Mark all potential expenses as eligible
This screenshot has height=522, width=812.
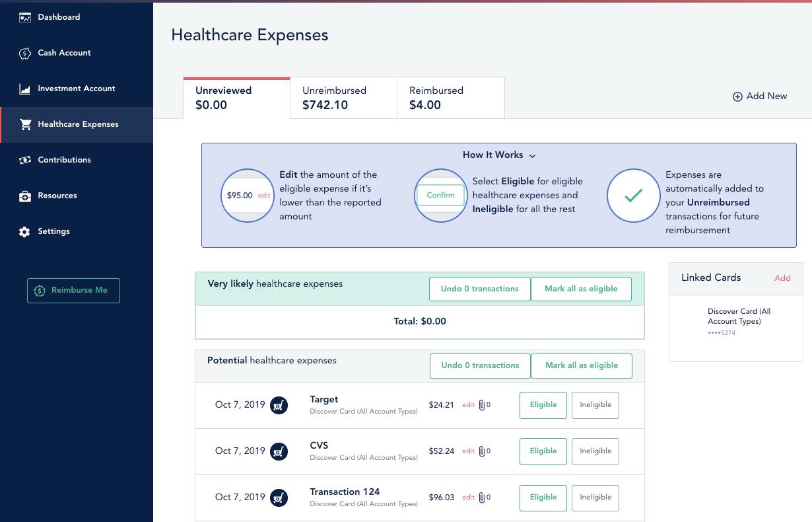click(581, 365)
